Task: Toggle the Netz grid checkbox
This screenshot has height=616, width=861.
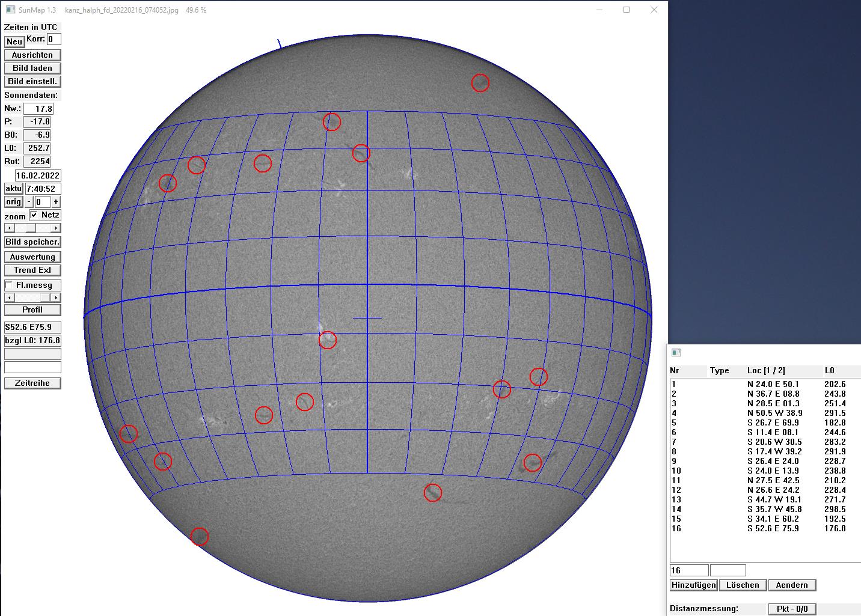Action: click(x=34, y=215)
